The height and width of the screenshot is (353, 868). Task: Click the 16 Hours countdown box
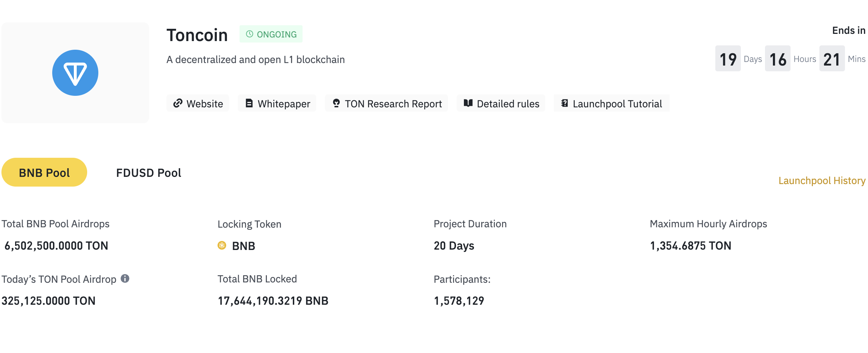(x=778, y=58)
